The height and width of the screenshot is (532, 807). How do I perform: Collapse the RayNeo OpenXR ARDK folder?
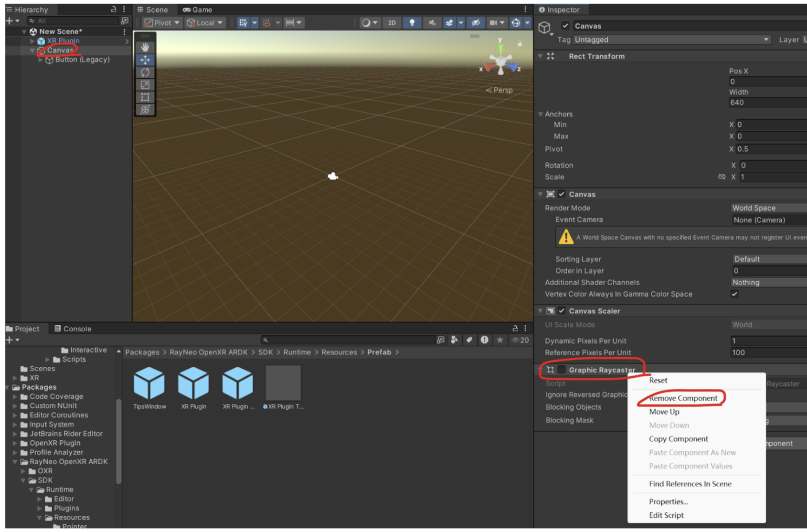pyautogui.click(x=15, y=462)
